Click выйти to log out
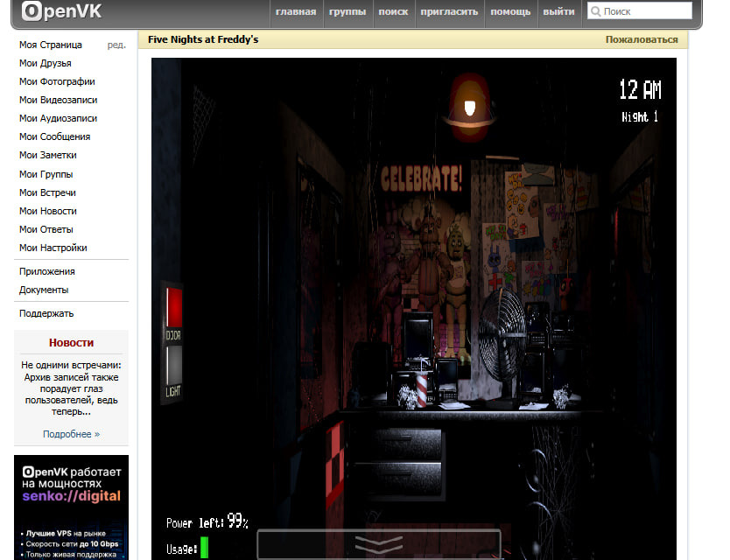Image resolution: width=730 pixels, height=560 pixels. click(x=558, y=11)
